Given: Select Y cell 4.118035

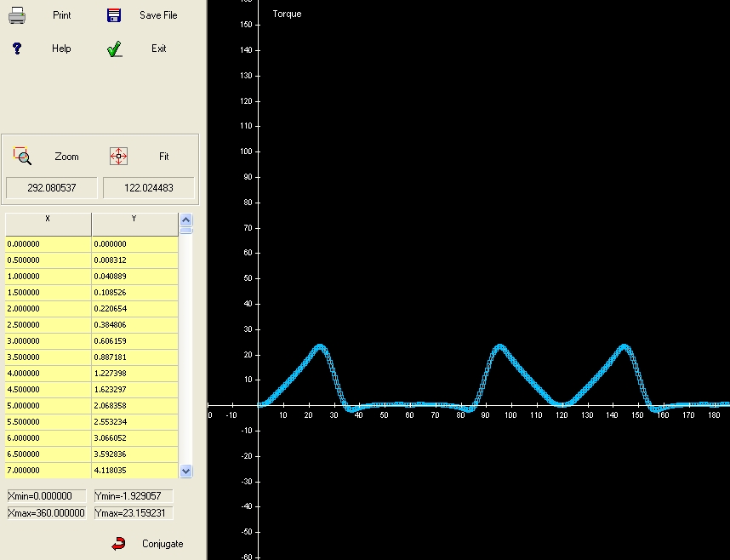Looking at the screenshot, I should (x=134, y=471).
